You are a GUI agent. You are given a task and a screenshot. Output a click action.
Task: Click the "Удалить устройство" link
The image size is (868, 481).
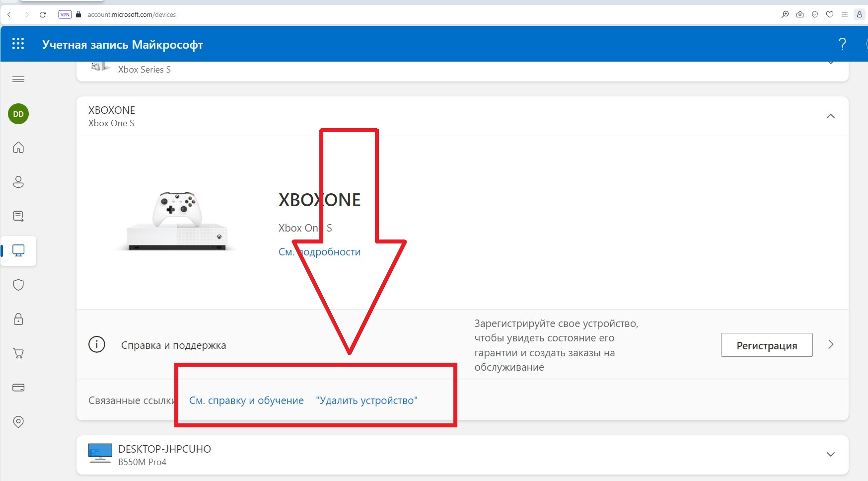(x=366, y=401)
